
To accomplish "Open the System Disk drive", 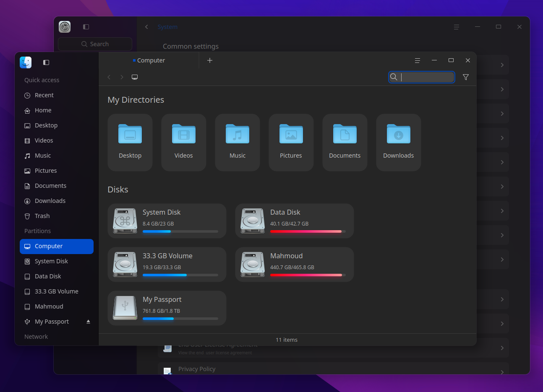I will (167, 221).
